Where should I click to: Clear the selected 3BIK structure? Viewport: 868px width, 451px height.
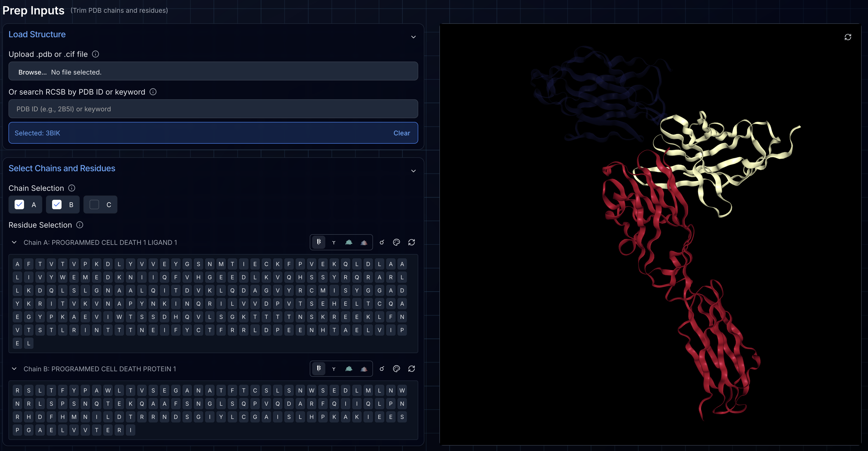tap(402, 133)
